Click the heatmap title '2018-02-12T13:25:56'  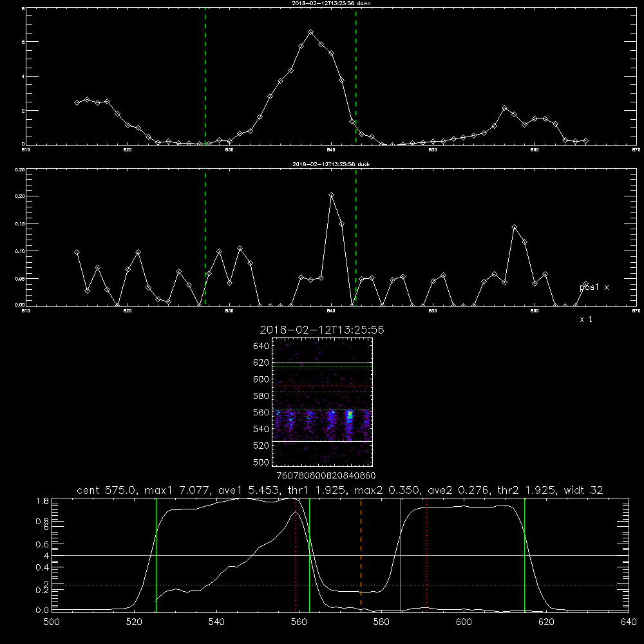321,330
